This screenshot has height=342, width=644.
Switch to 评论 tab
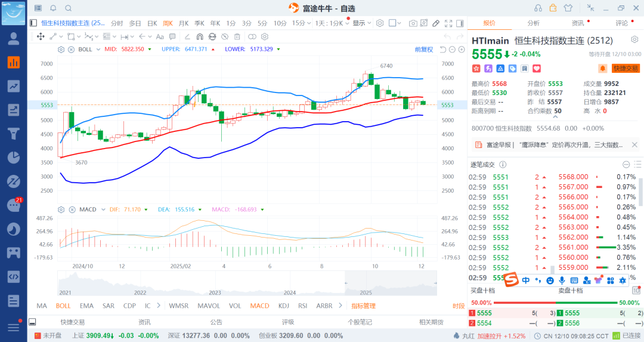coord(621,23)
